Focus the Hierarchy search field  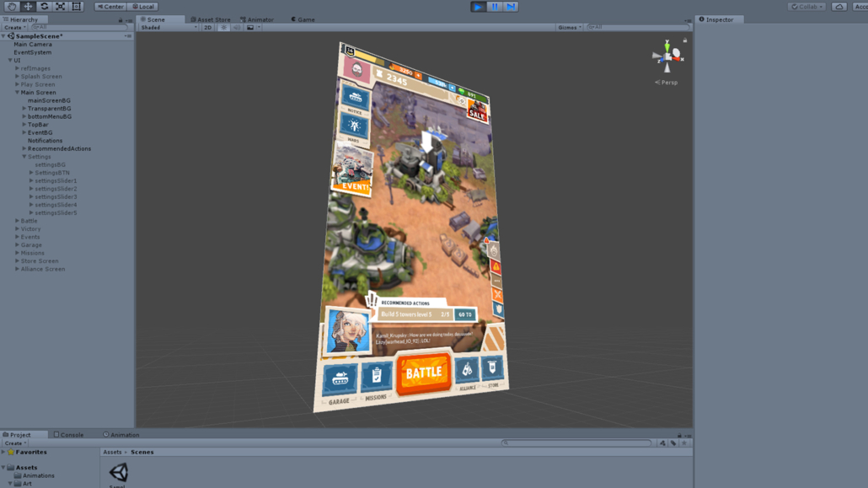point(81,27)
